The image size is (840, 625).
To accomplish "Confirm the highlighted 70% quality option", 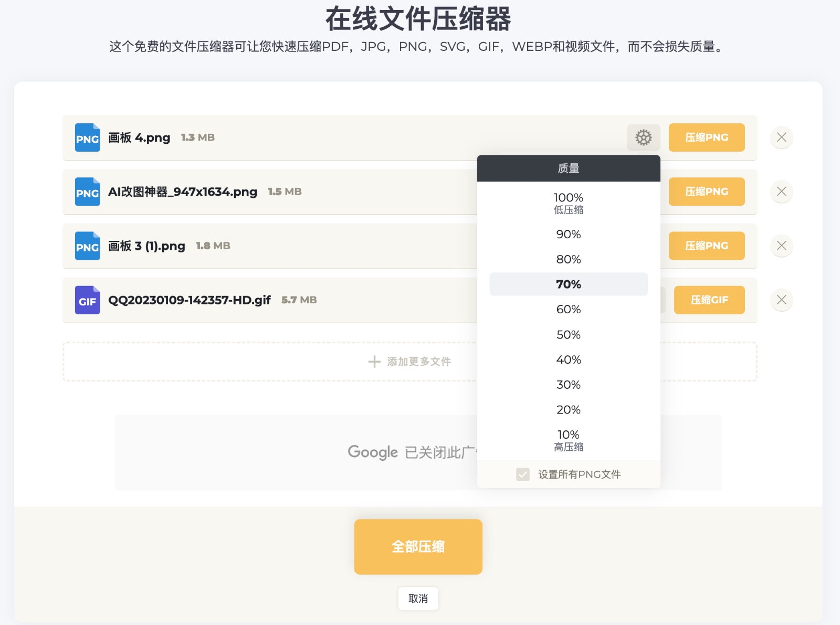I will click(x=568, y=284).
